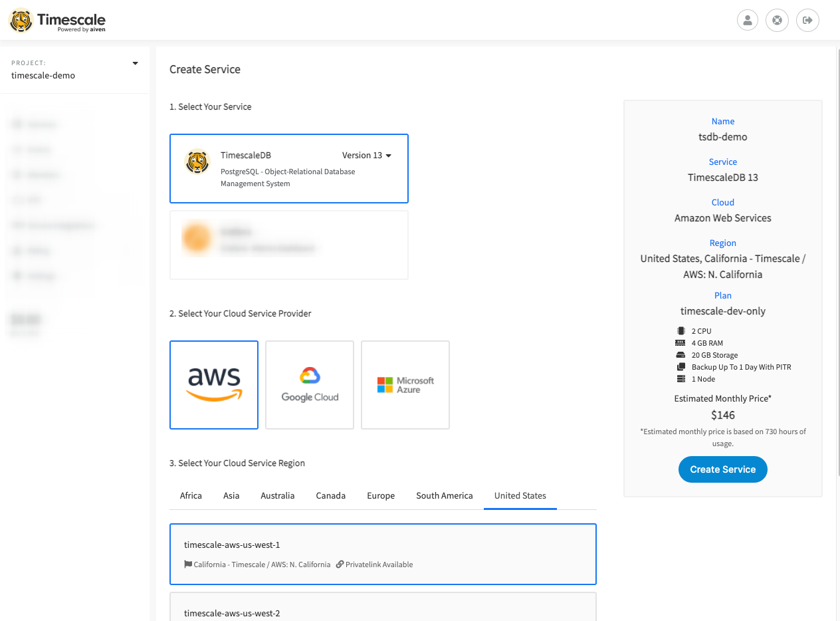Screen dimensions: 840x621
Task: Open the Version 13 dropdown
Action: (367, 156)
